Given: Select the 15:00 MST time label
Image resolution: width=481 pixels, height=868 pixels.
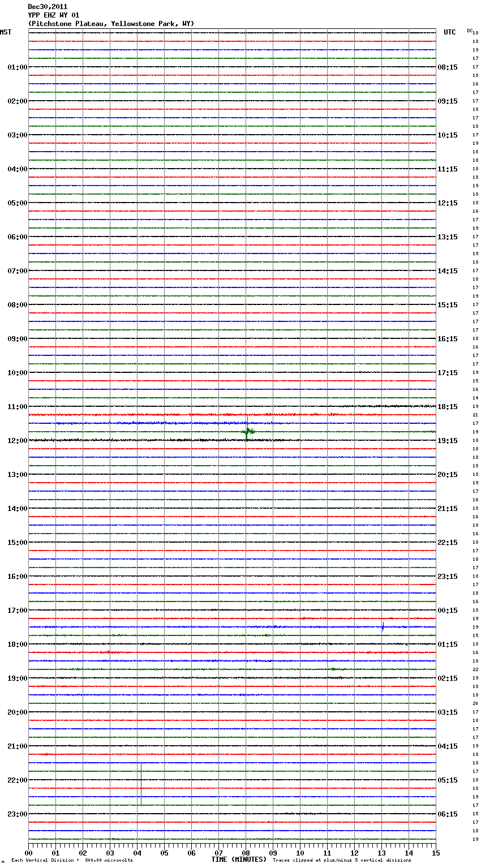Looking at the screenshot, I should click(x=17, y=543).
